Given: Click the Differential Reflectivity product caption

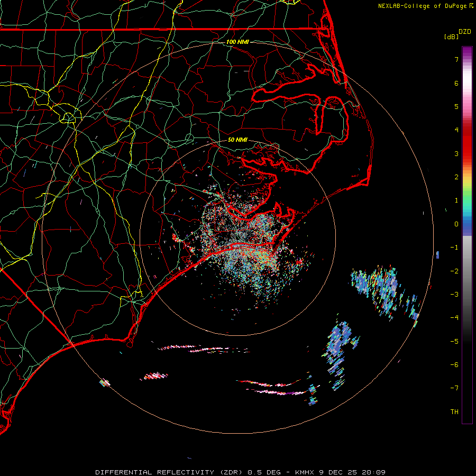Looking at the screenshot, I should pyautogui.click(x=240, y=472).
